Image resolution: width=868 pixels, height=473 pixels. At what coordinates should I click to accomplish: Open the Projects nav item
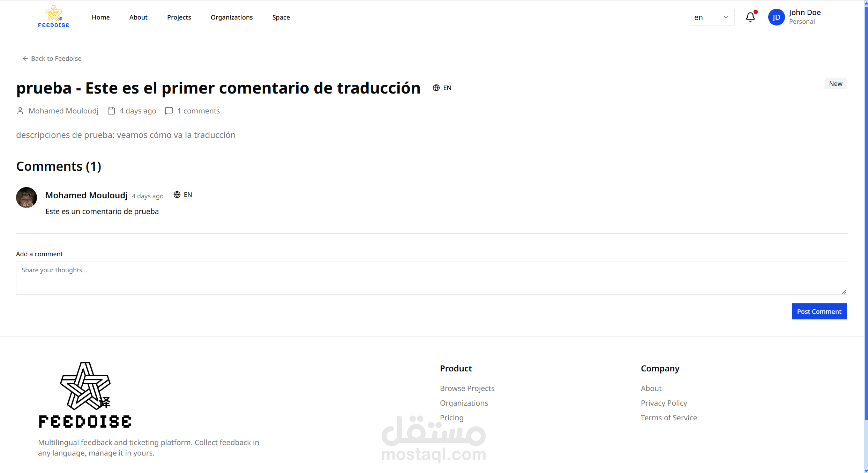(179, 17)
